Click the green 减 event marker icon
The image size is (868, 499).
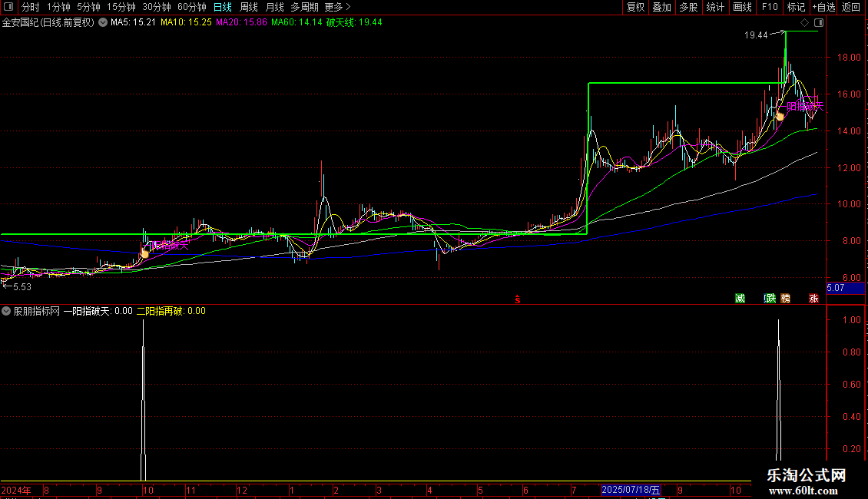point(740,298)
